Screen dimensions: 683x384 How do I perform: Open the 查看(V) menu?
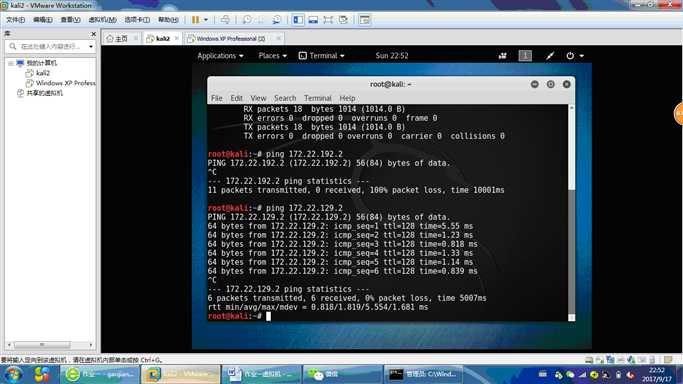pyautogui.click(x=70, y=20)
